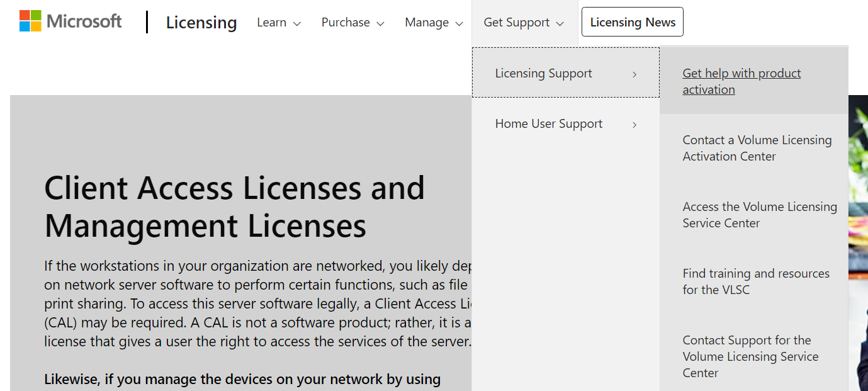868x391 pixels.
Task: Expand the Manage menu
Action: point(434,23)
